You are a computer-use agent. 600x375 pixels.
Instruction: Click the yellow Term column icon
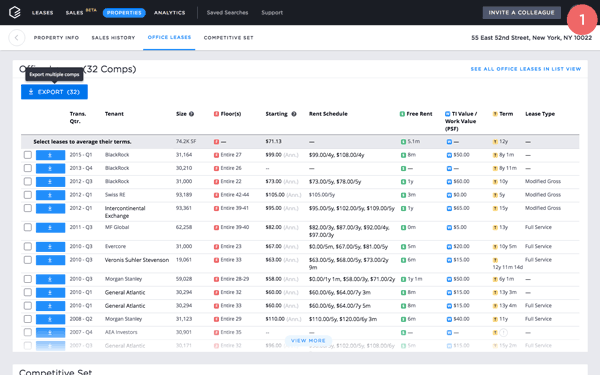[495, 114]
